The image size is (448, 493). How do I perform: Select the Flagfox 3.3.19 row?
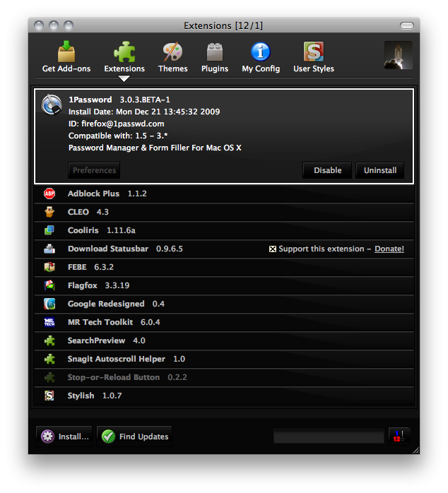[x=224, y=285]
